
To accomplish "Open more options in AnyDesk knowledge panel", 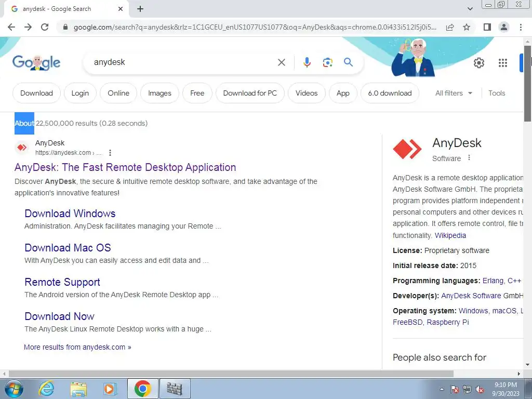I will (x=469, y=158).
